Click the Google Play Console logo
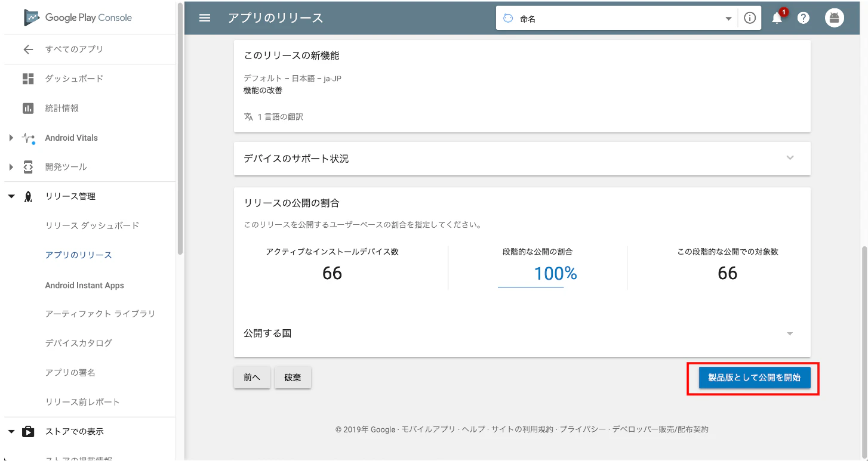868x464 pixels. pos(78,17)
